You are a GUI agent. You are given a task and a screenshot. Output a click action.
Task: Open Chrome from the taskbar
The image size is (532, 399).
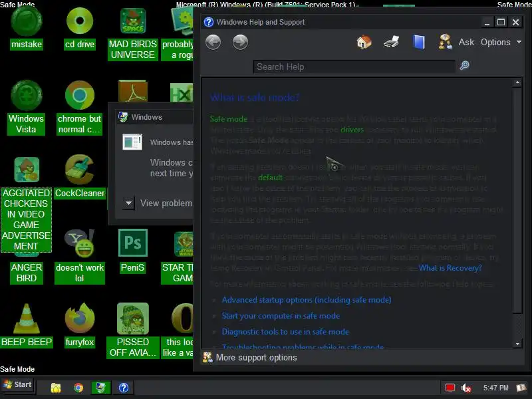pos(78,388)
